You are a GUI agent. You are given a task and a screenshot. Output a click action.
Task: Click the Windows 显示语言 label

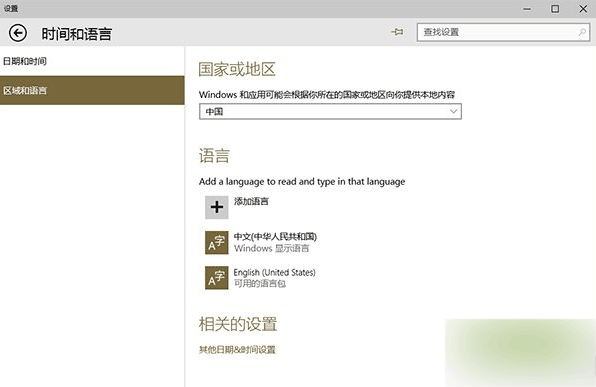coord(271,249)
